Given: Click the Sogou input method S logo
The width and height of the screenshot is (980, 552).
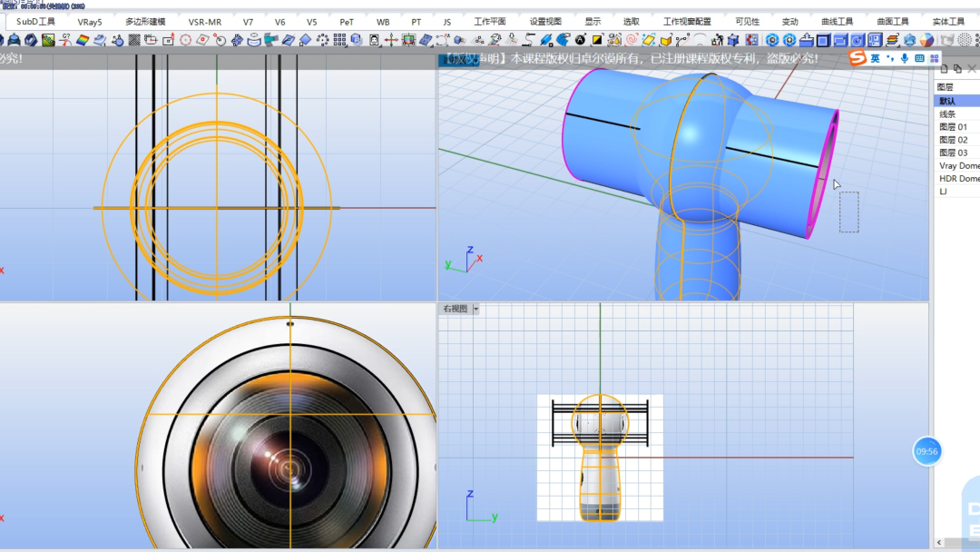Looking at the screenshot, I should 857,58.
